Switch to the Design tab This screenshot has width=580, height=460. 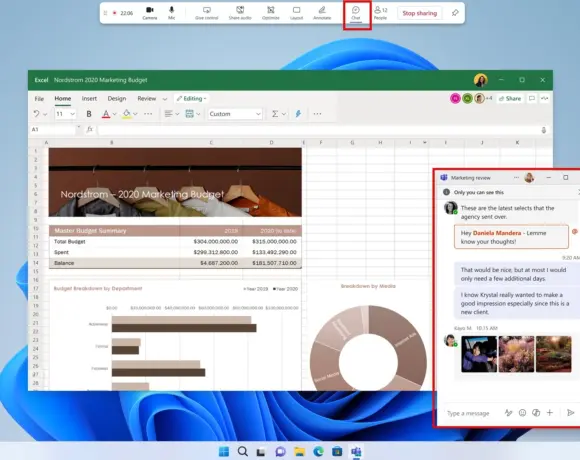tap(117, 99)
